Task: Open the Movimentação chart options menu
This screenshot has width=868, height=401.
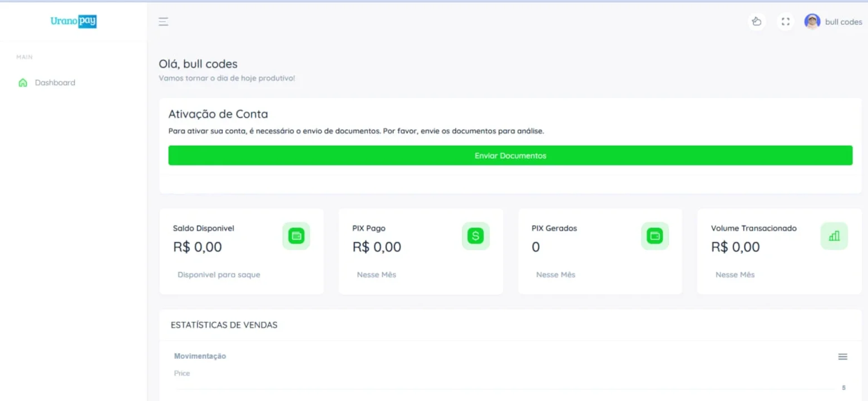Action: tap(842, 356)
